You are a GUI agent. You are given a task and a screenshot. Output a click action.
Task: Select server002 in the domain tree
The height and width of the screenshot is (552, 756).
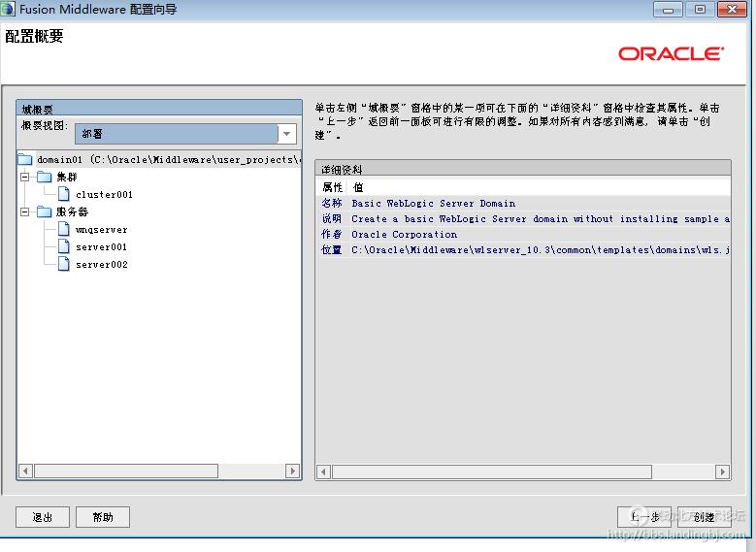click(101, 265)
